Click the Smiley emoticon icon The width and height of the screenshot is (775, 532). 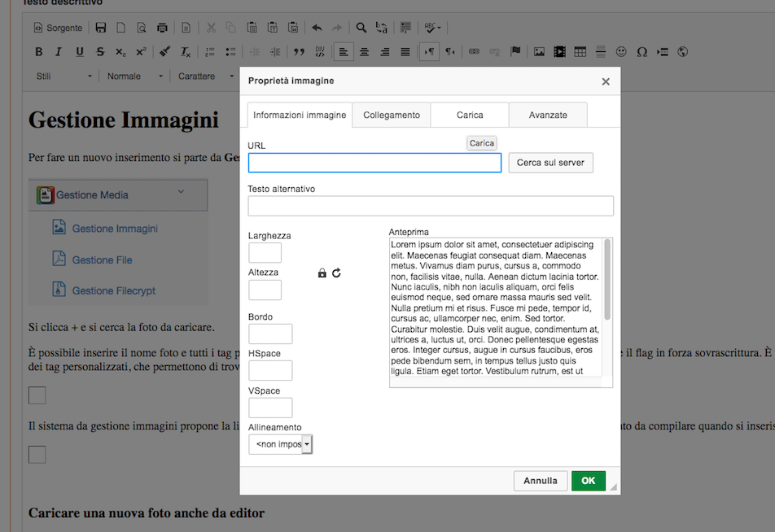[621, 52]
